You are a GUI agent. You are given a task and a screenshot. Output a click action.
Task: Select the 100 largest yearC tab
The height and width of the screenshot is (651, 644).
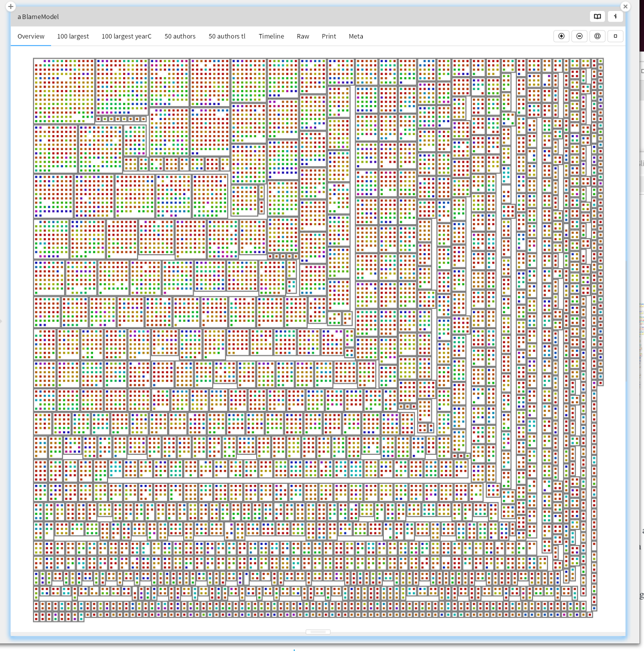(x=127, y=37)
